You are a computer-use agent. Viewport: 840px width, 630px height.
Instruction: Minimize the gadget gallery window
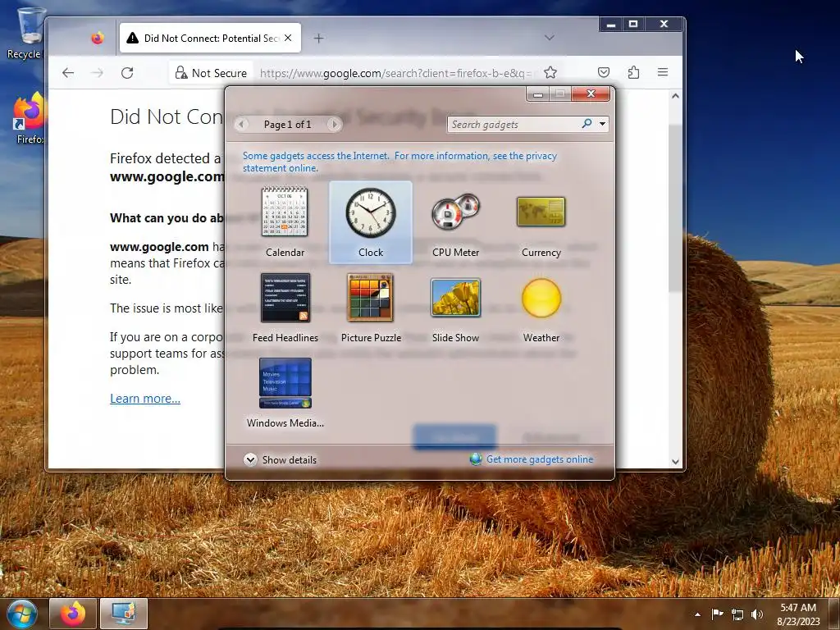(538, 94)
